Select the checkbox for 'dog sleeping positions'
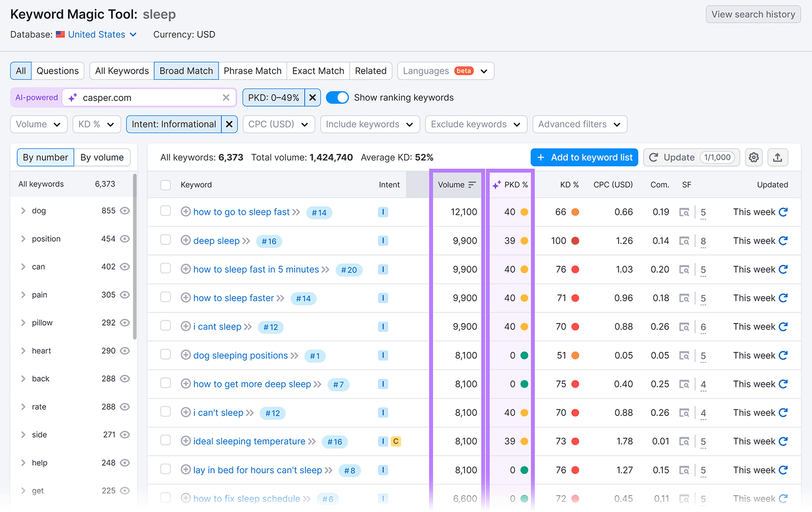Viewport: 812px width, 512px height. tap(165, 355)
